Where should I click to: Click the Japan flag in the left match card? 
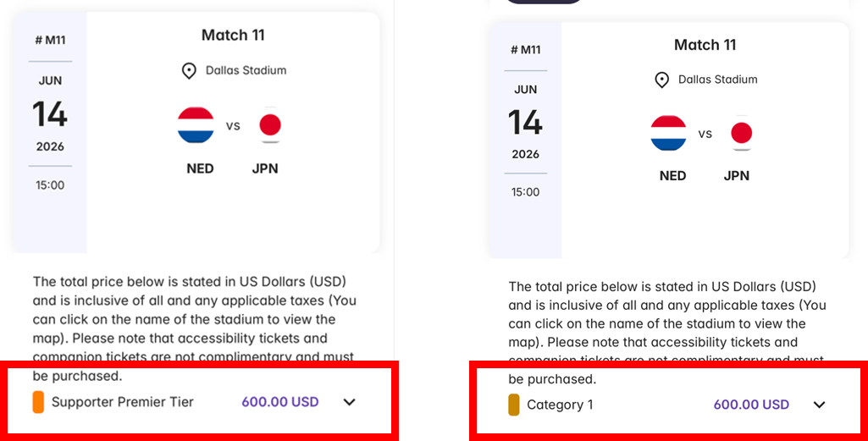[269, 126]
